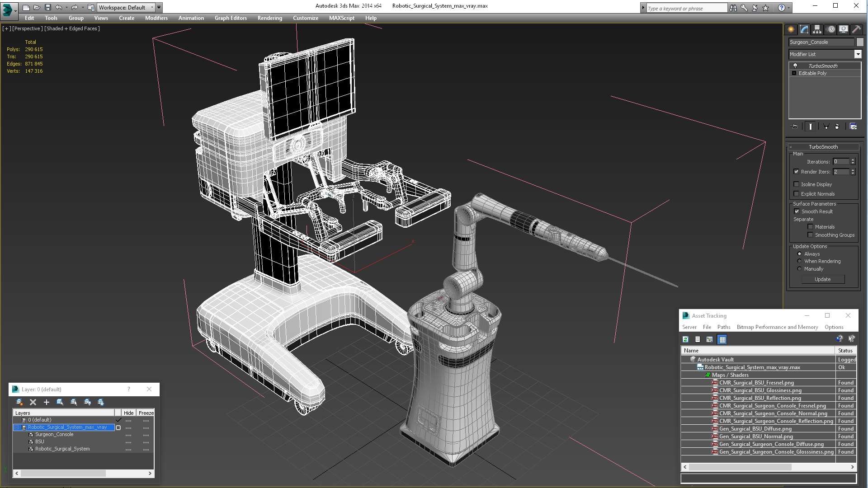Screen dimensions: 868x488
Task: Open the Rendering menu
Action: click(270, 18)
